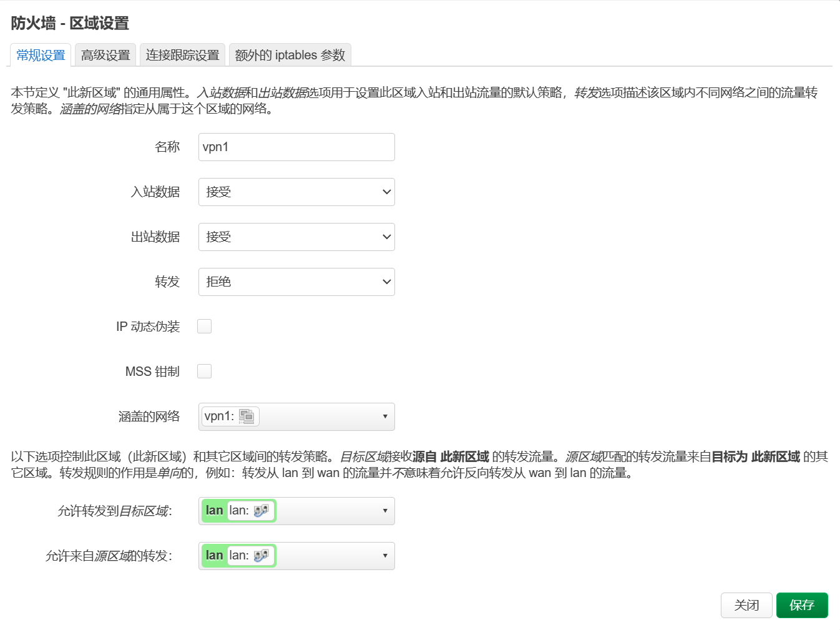The width and height of the screenshot is (840, 630).
Task: Enable the MSS 钳制 checkbox
Action: [x=205, y=371]
